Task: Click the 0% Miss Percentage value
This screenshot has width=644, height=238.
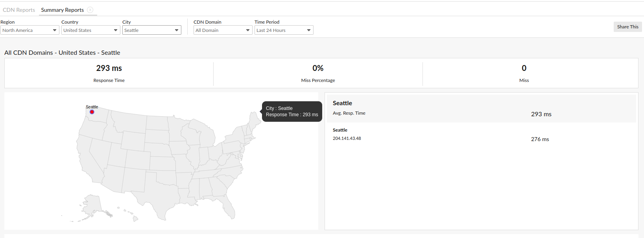Action: [318, 68]
